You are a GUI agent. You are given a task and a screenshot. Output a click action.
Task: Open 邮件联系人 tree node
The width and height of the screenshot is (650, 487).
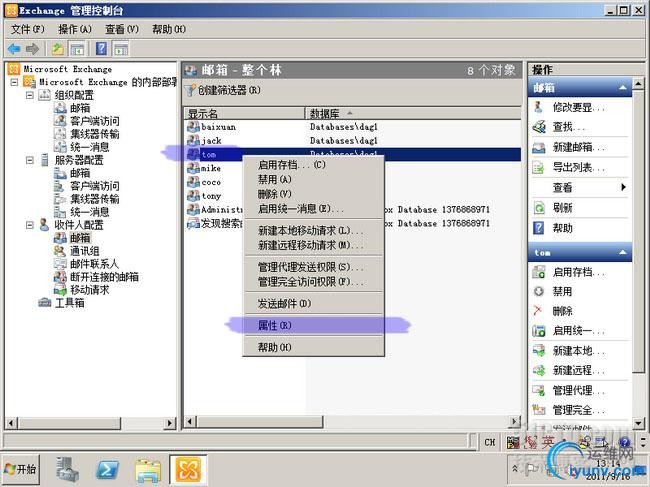(94, 264)
